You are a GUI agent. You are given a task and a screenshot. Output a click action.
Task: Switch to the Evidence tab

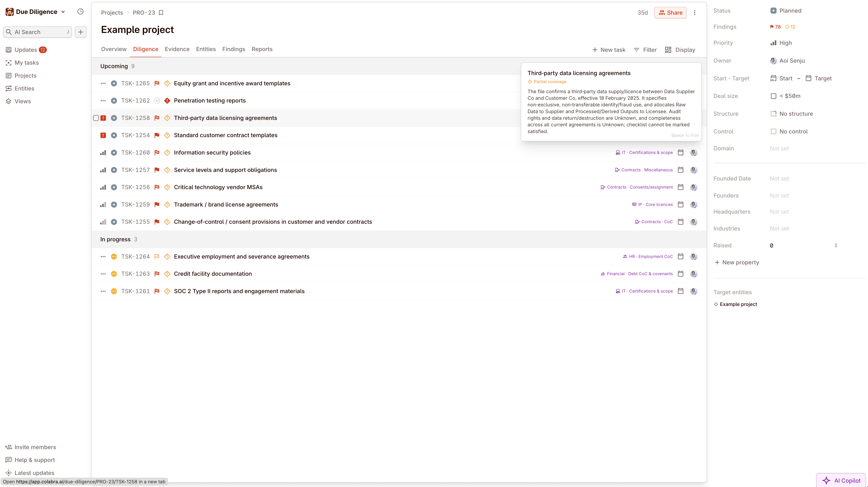tap(177, 49)
